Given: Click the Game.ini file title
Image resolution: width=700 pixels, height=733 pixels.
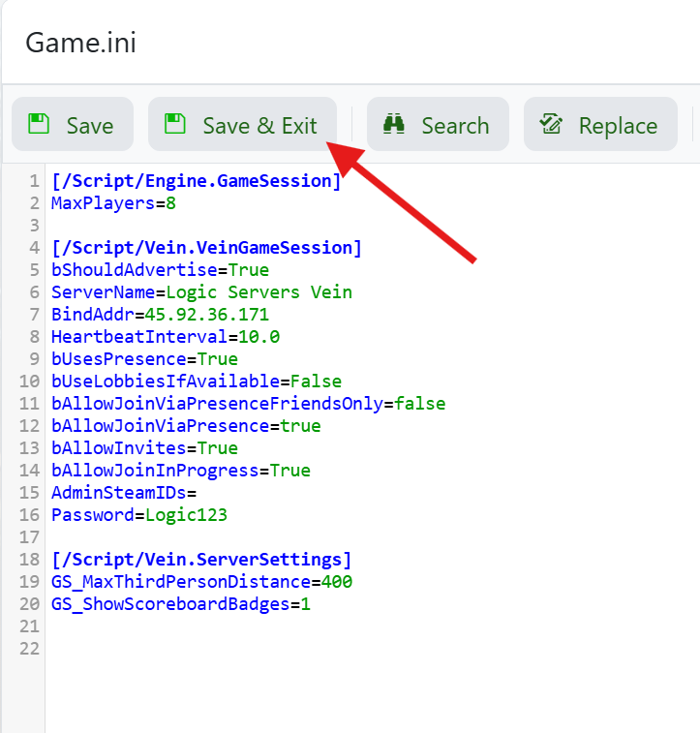Looking at the screenshot, I should pyautogui.click(x=80, y=44).
